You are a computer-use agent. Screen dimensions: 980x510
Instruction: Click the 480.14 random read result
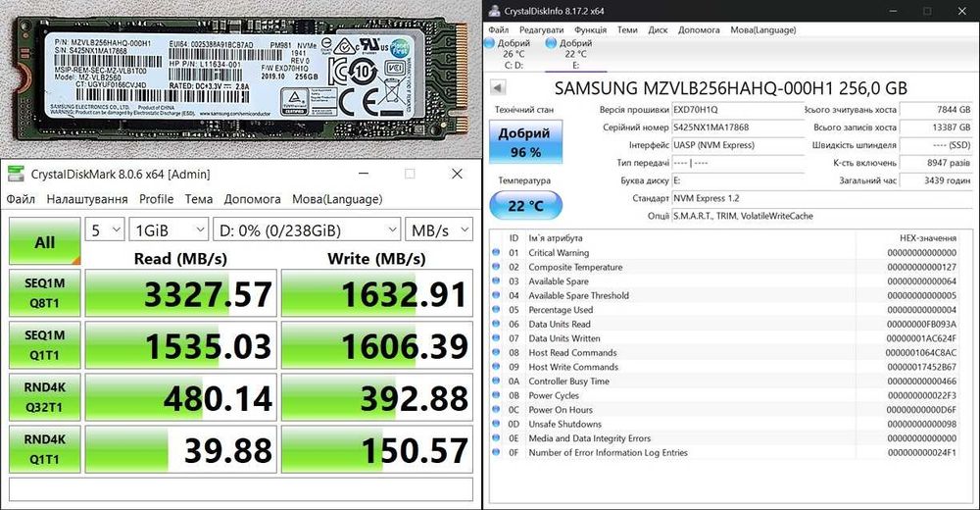[x=181, y=397]
